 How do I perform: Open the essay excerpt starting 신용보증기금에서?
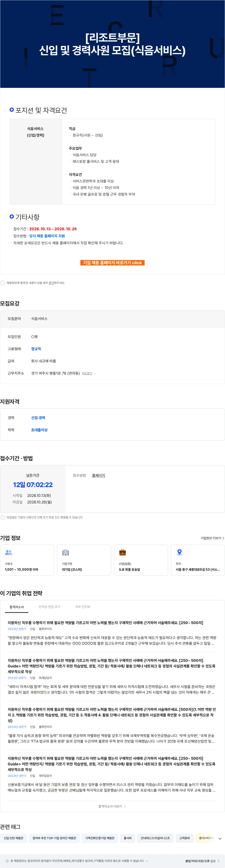(x=111, y=787)
